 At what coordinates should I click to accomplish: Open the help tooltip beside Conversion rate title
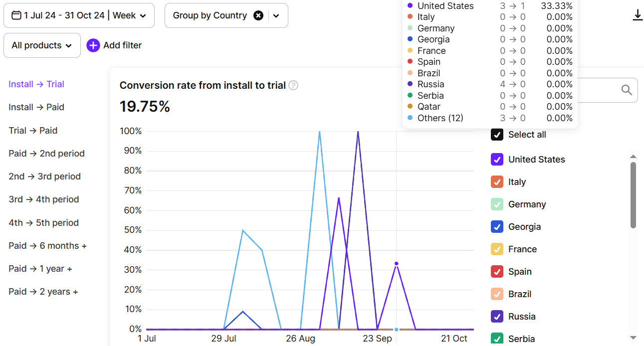pyautogui.click(x=293, y=85)
